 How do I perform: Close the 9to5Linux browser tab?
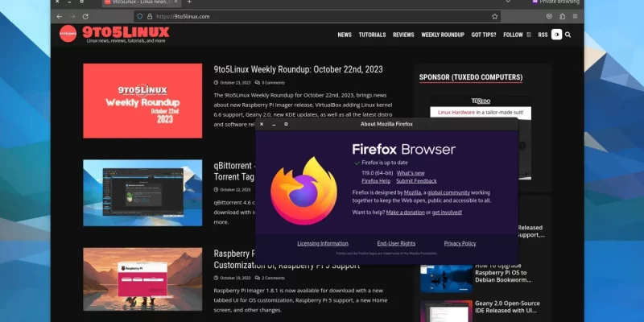coord(177,2)
